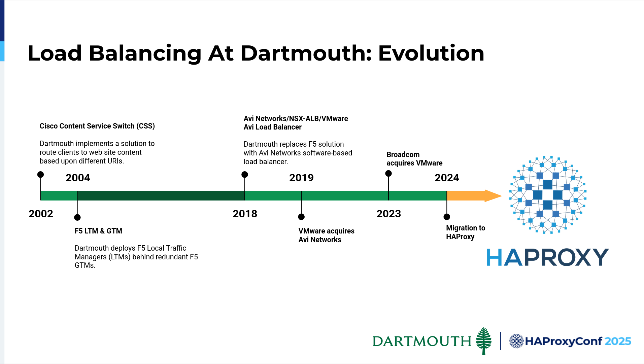Click the year label 2023
Viewport: 644px width, 364px height.
point(388,214)
